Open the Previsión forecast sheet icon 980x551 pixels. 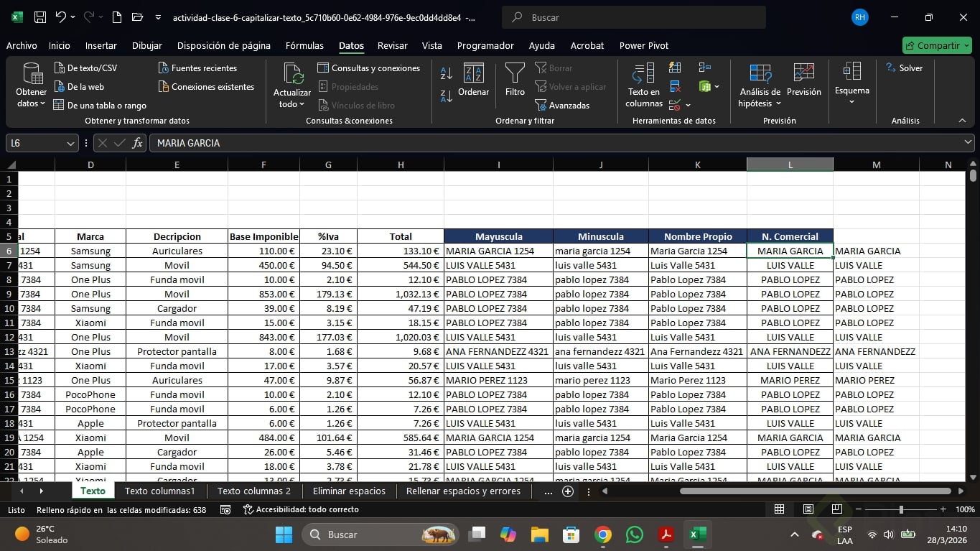click(x=803, y=79)
